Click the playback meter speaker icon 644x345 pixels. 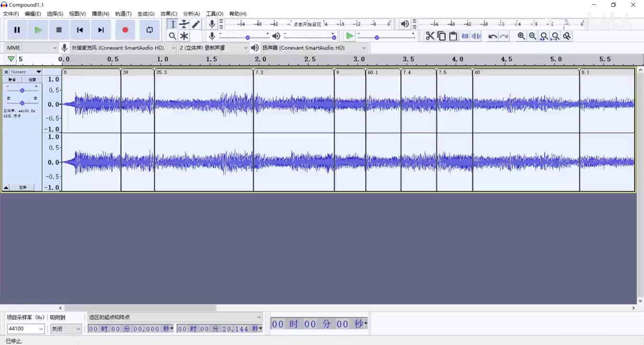point(405,24)
